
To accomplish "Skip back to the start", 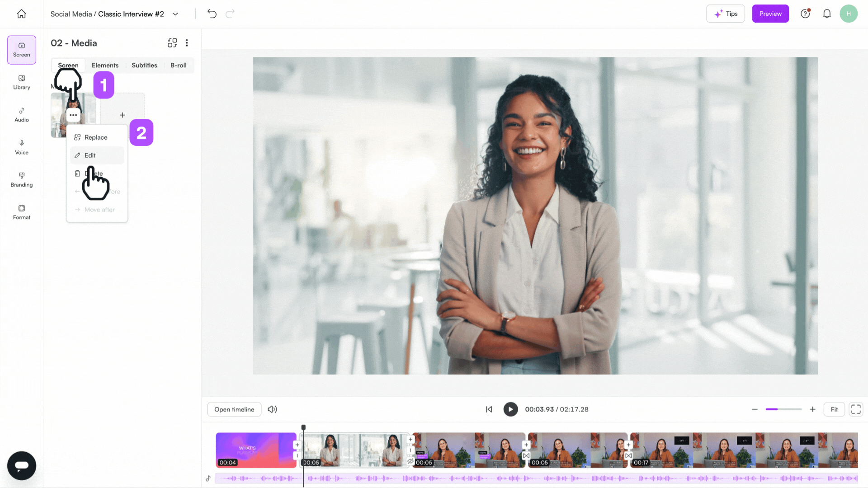I will [x=489, y=409].
